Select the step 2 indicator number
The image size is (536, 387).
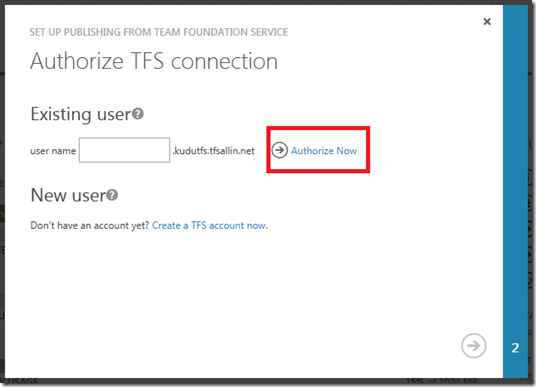[x=515, y=348]
